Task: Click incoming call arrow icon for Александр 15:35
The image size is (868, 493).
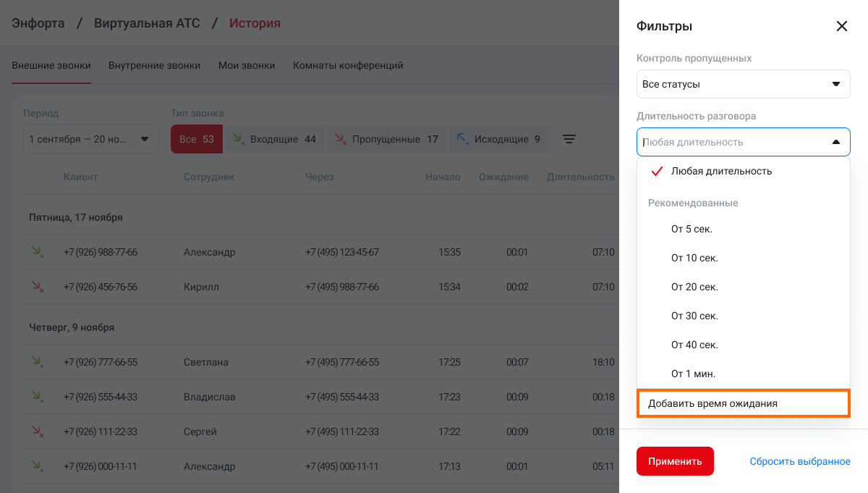Action: click(x=36, y=252)
